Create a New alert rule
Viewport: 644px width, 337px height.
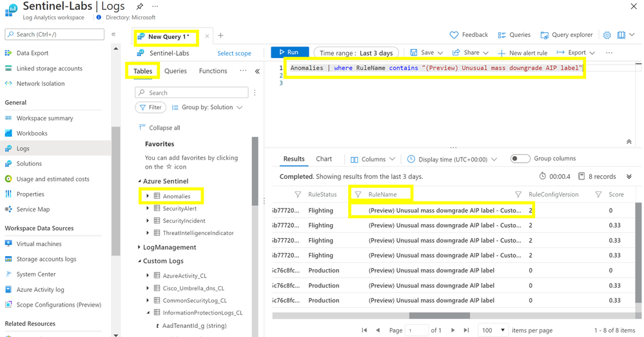coord(522,53)
